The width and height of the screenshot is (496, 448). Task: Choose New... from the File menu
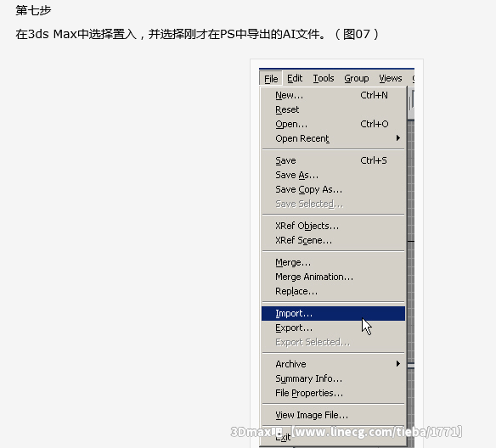click(x=333, y=95)
